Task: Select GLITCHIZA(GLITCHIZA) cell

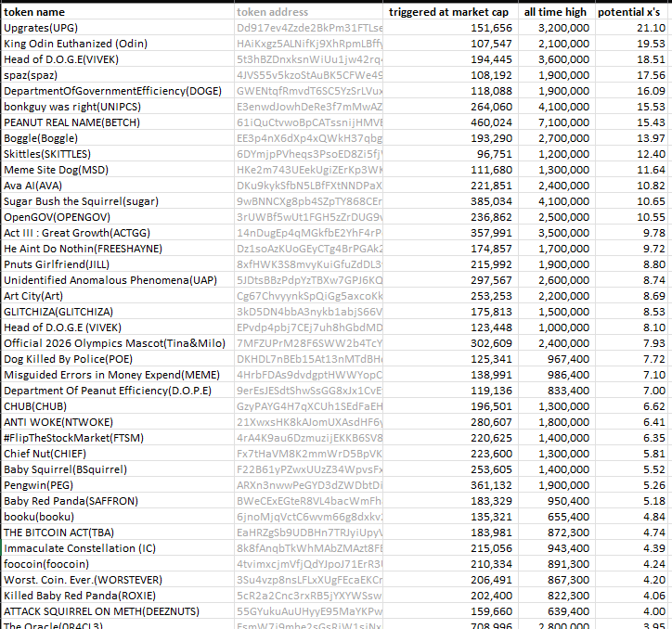Action: [118, 312]
